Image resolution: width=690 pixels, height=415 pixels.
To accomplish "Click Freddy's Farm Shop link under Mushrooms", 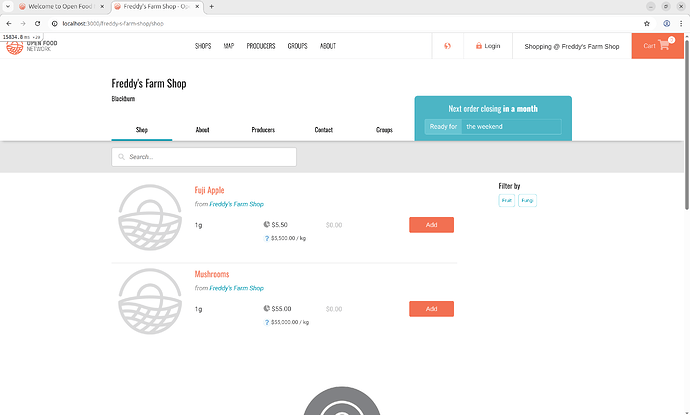I will pos(236,288).
